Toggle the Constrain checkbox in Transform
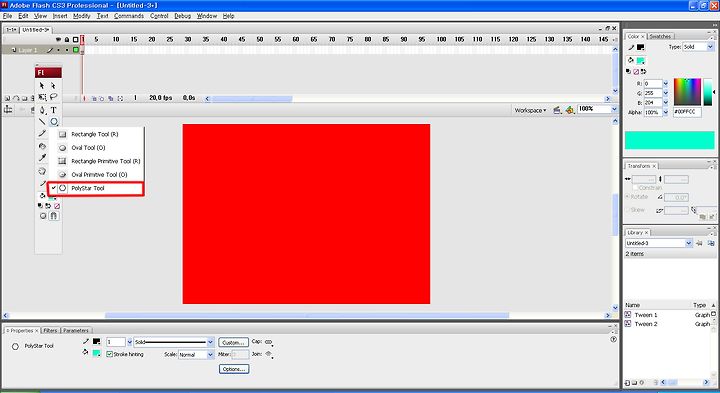The image size is (720, 393). [x=636, y=188]
